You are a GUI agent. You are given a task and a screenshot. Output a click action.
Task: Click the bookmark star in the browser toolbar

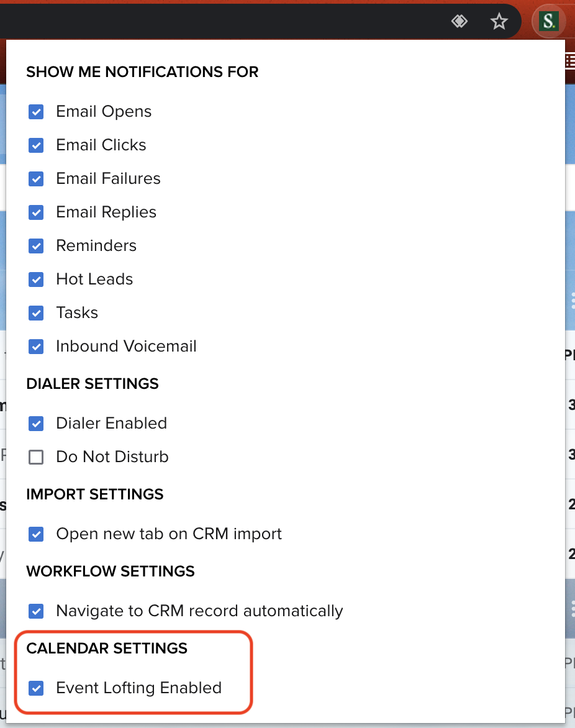[x=499, y=21]
